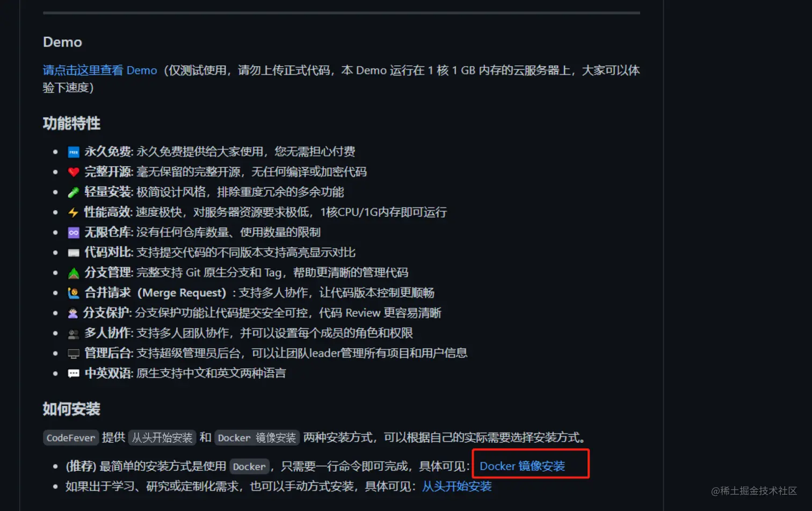Click the keyboard icon beside 代码对比
The image size is (812, 511).
[74, 253]
